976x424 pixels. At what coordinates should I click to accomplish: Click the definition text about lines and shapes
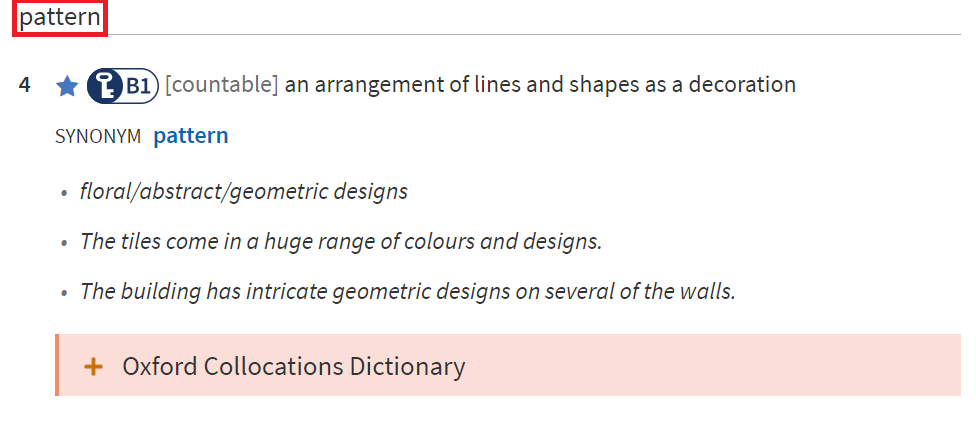540,85
